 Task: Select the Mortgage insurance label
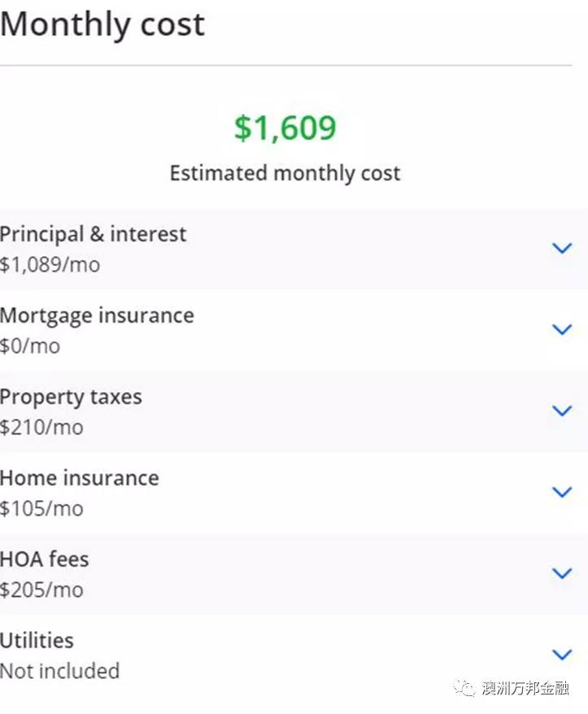[97, 316]
